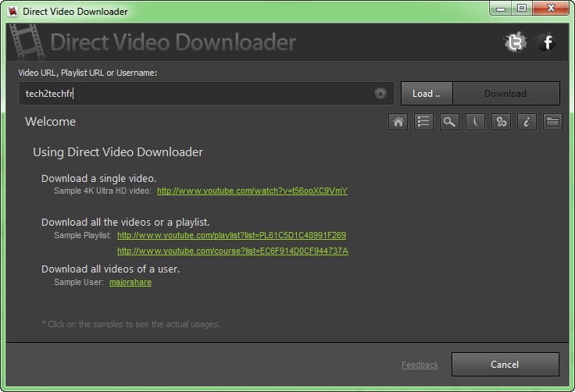
Task: Open sample 4K video watch?v= link
Action: (252, 191)
